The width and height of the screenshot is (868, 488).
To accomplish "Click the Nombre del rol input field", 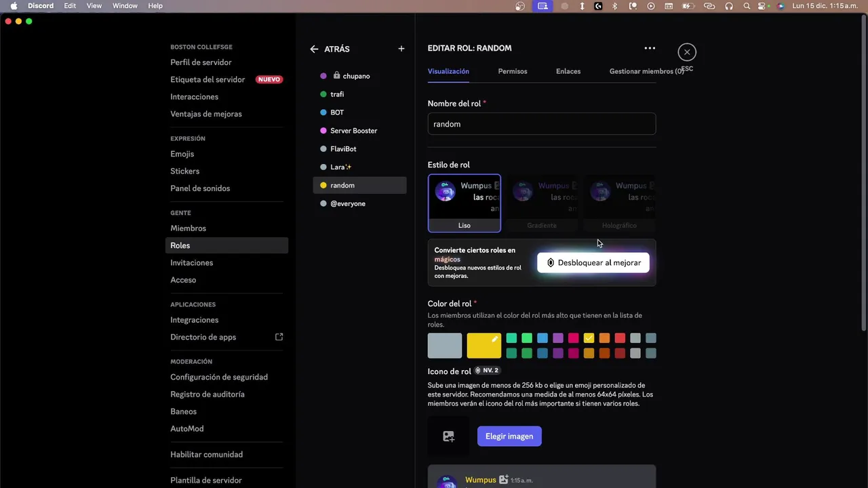I will (x=542, y=124).
